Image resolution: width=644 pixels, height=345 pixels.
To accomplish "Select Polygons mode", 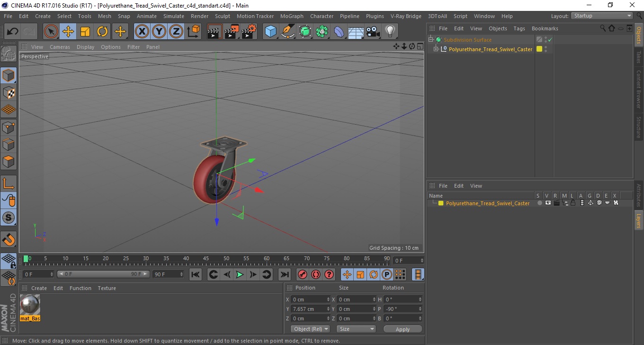I will click(x=9, y=162).
